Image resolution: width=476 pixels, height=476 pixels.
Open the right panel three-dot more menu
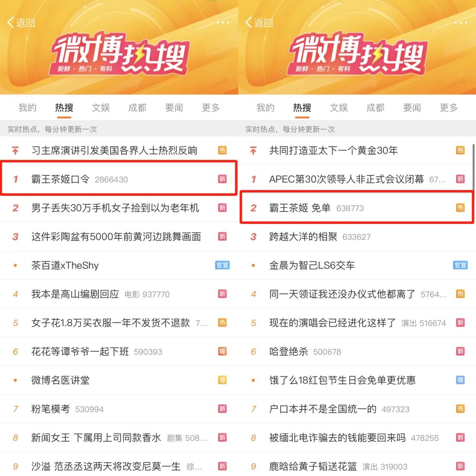coord(461,22)
